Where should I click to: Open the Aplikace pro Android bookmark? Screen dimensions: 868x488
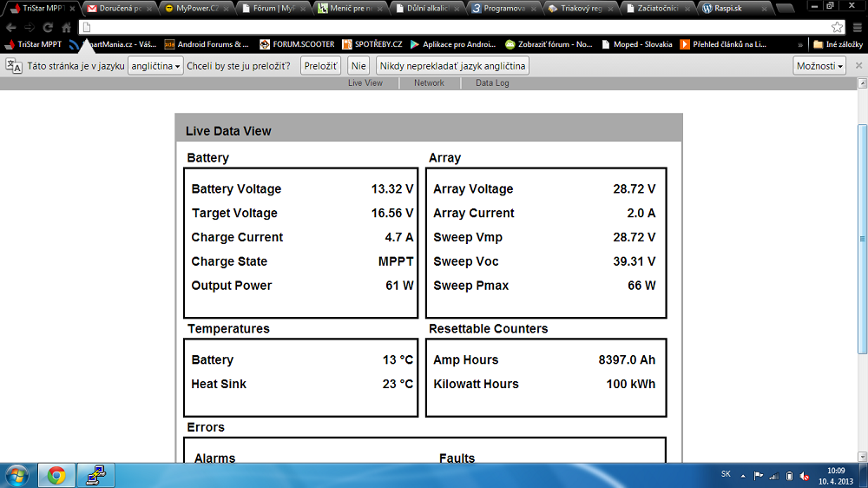point(453,44)
